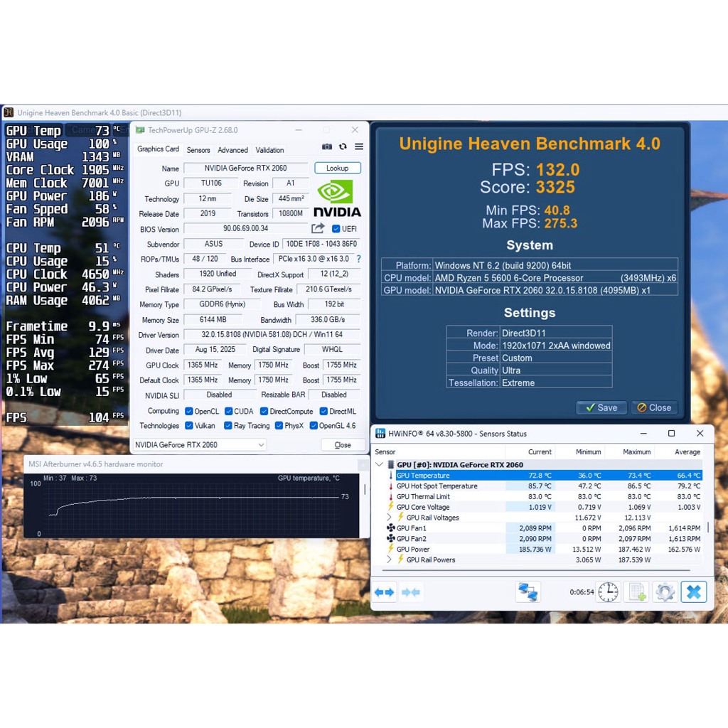Switch to the Sensors tab in GPU-Z
Image resolution: width=728 pixels, height=728 pixels.
[x=198, y=150]
